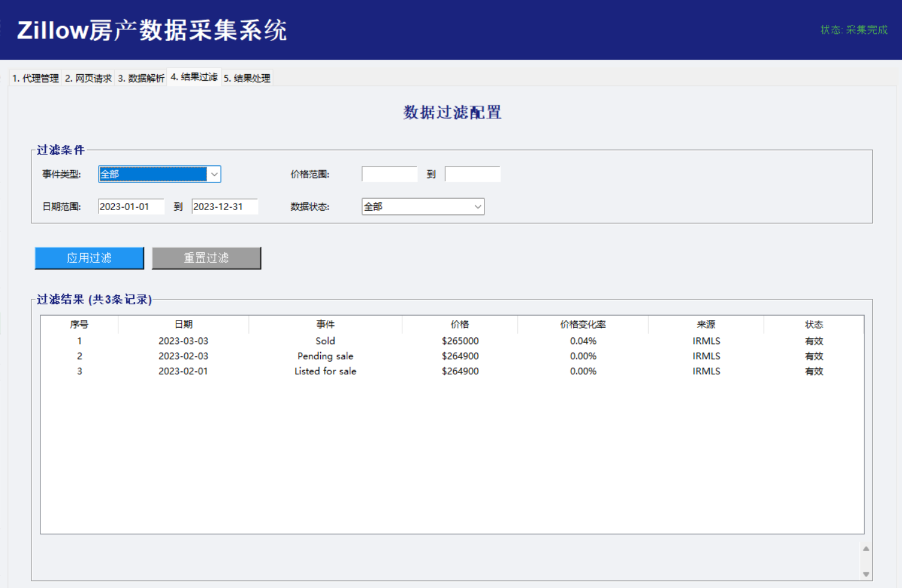Select the 4. 结果过滤 tab
902x588 pixels.
(194, 77)
